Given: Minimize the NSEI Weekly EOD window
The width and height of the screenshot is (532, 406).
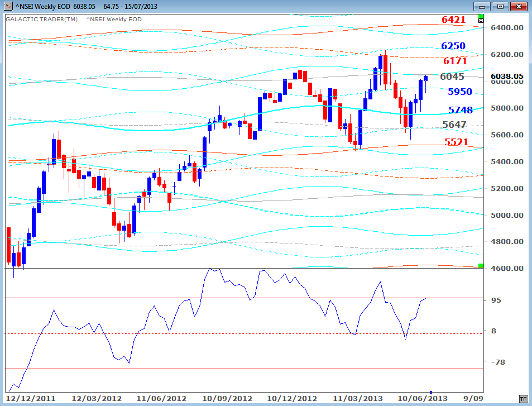Looking at the screenshot, I should 482,6.
